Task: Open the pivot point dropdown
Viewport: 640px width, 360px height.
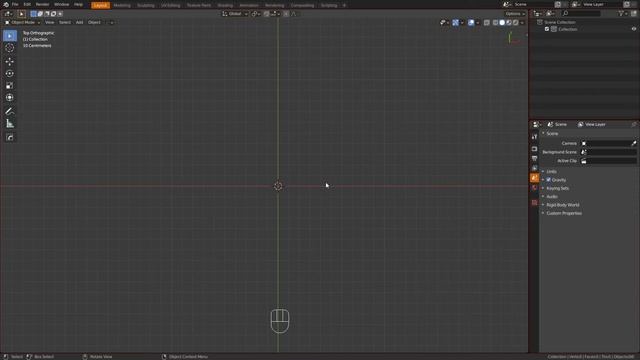Action: tap(256, 13)
